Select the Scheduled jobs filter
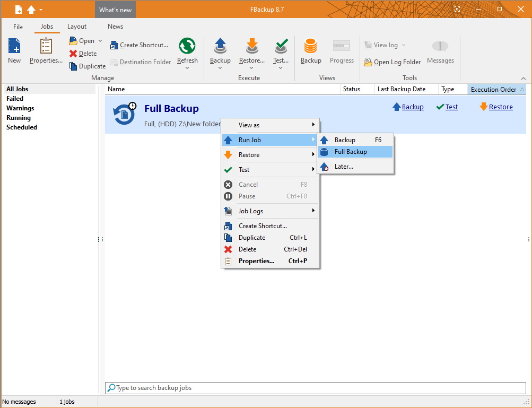532x408 pixels. coord(22,127)
